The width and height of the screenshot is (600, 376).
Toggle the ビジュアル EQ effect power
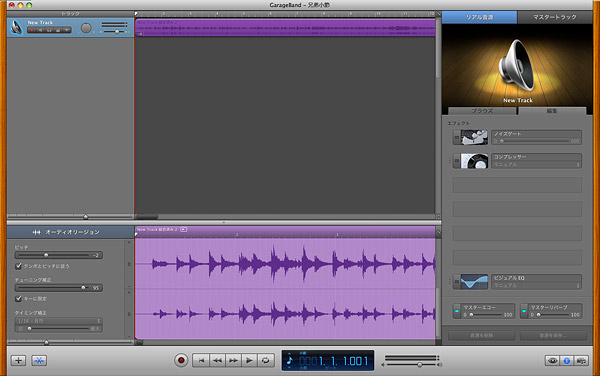(457, 282)
